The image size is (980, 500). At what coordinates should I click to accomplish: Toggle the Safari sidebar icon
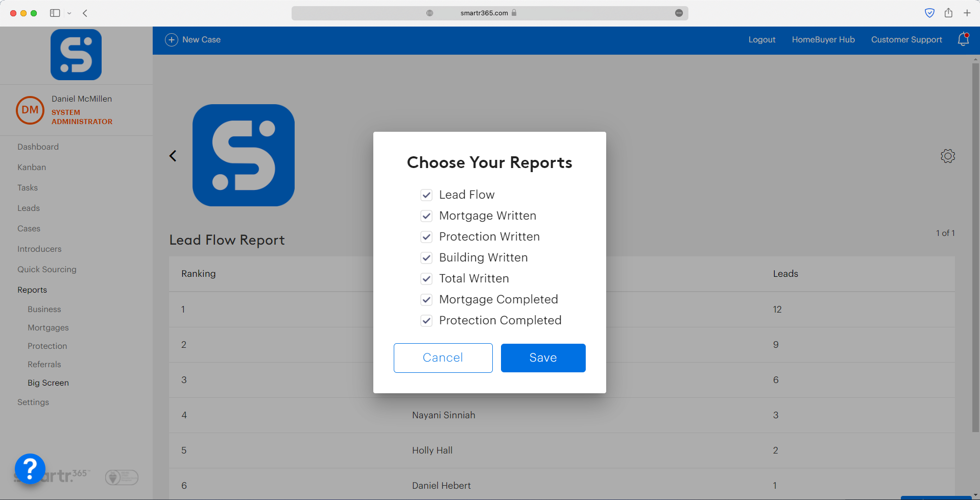[55, 13]
